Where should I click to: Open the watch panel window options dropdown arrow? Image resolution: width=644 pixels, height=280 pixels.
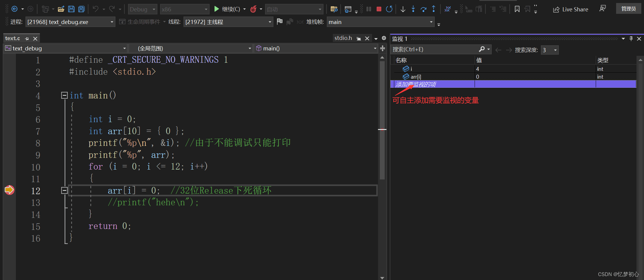(x=623, y=38)
